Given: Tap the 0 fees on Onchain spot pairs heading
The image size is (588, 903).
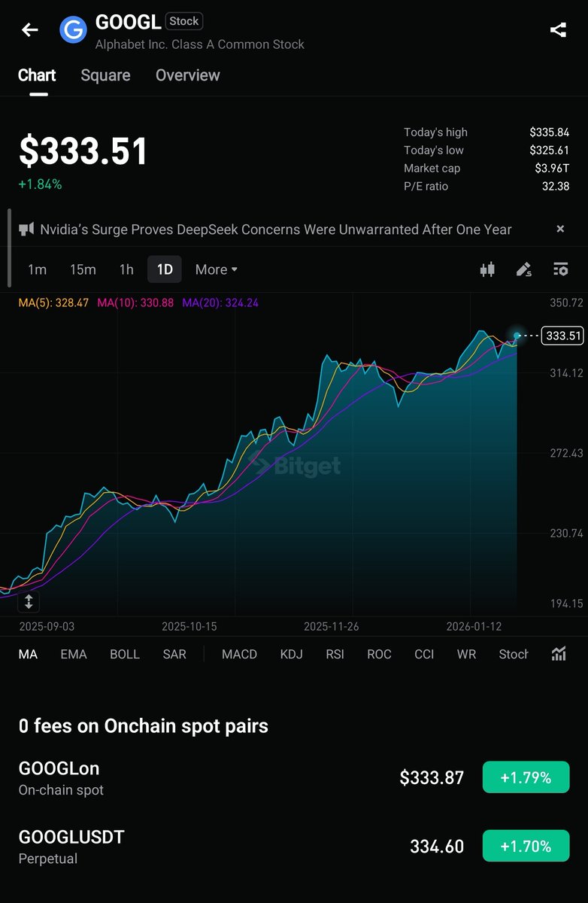Looking at the screenshot, I should [143, 726].
